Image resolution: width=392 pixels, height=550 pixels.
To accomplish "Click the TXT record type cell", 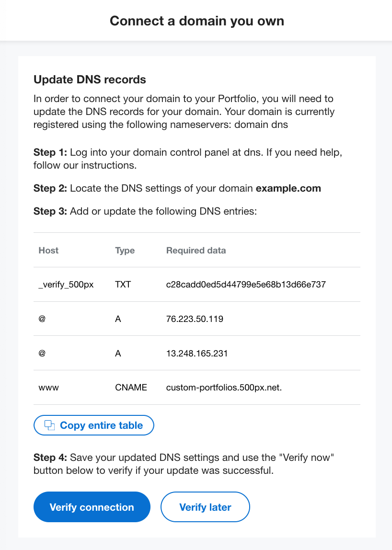I will (x=123, y=284).
